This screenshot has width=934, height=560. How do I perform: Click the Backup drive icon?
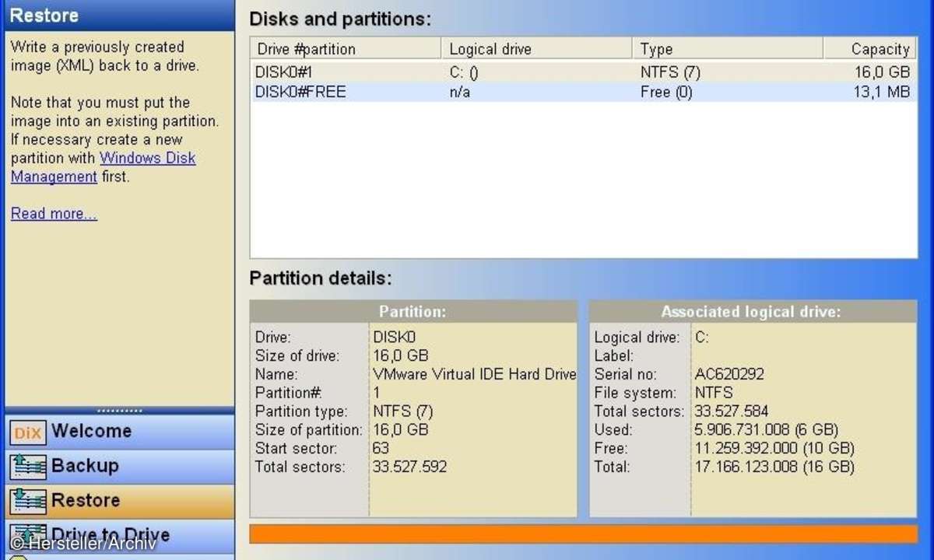pyautogui.click(x=28, y=467)
